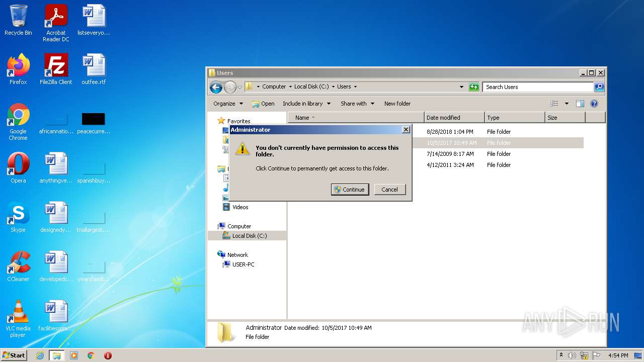Click New folder in the toolbar
This screenshot has height=362, width=644.
coord(397,104)
